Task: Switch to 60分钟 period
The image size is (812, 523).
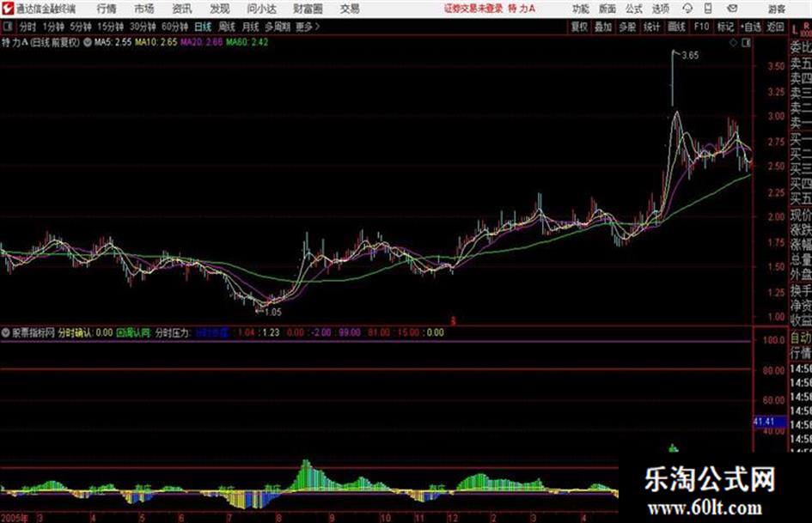Action: (174, 27)
